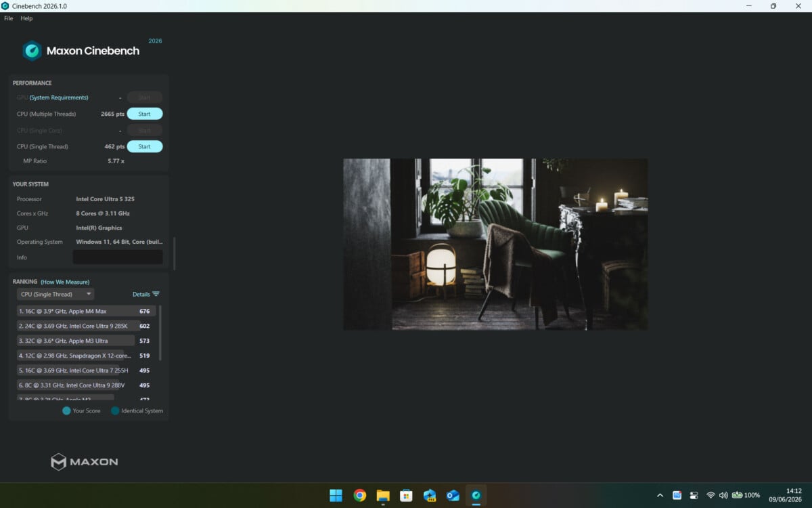Open Microsoft Store from the taskbar
812x508 pixels.
[406, 495]
